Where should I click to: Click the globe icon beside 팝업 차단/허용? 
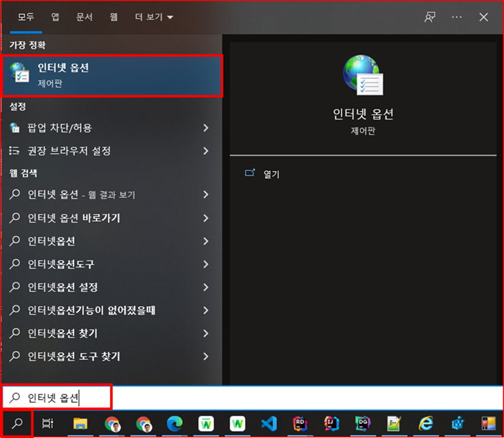pos(14,128)
